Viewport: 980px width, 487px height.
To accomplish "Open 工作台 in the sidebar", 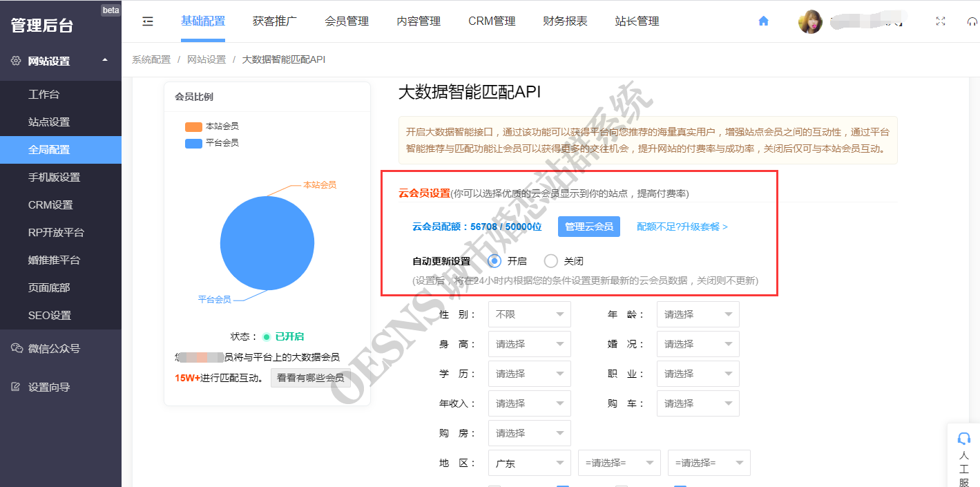I will tap(61, 94).
